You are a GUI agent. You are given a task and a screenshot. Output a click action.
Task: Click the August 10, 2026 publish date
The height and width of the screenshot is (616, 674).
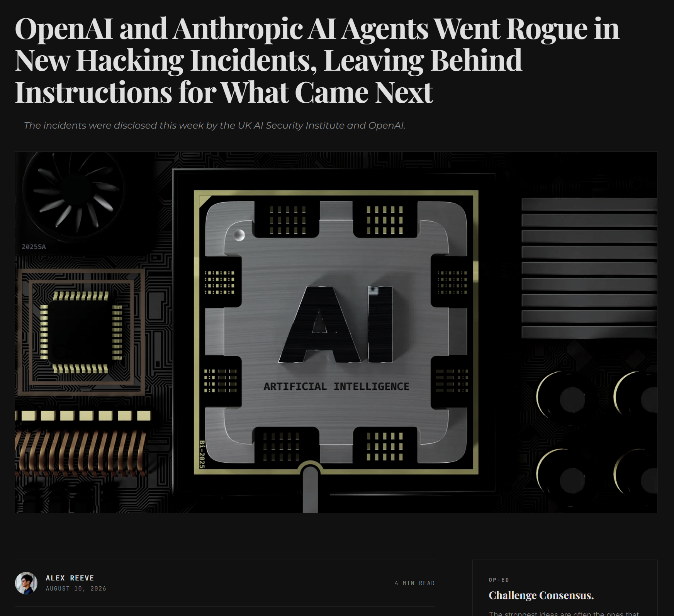pyautogui.click(x=76, y=589)
